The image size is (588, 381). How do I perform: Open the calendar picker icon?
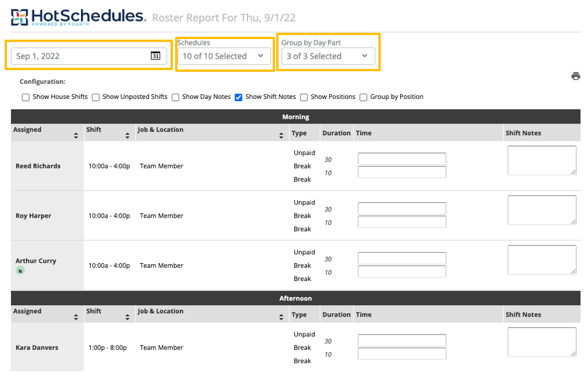point(155,56)
